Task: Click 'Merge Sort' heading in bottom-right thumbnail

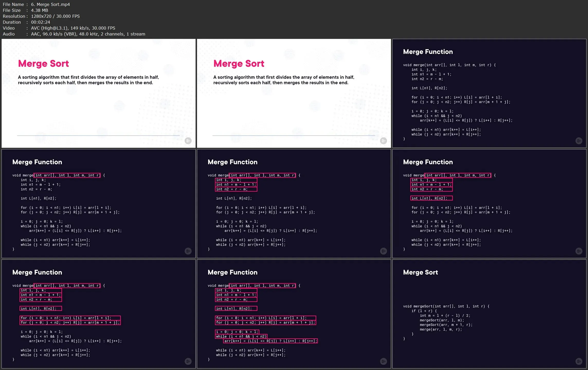Action: tap(420, 272)
